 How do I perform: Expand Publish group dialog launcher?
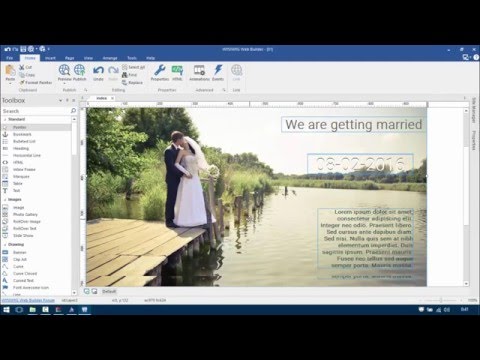point(86,90)
